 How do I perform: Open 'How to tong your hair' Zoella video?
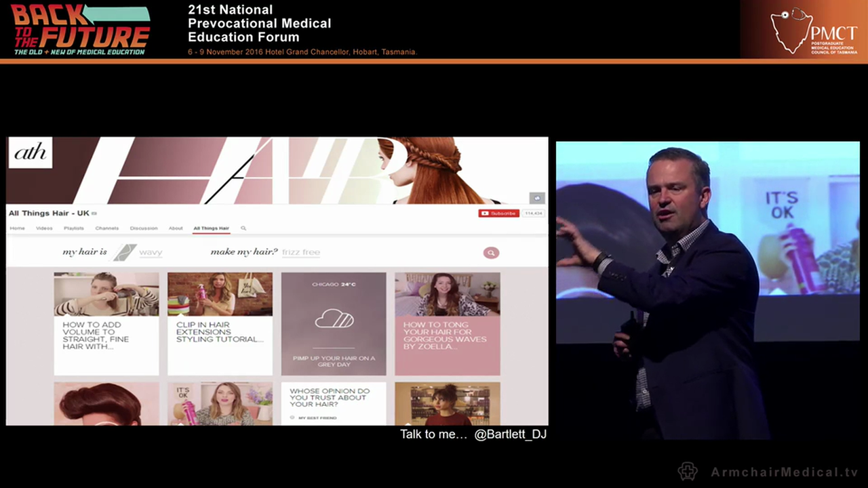(448, 295)
